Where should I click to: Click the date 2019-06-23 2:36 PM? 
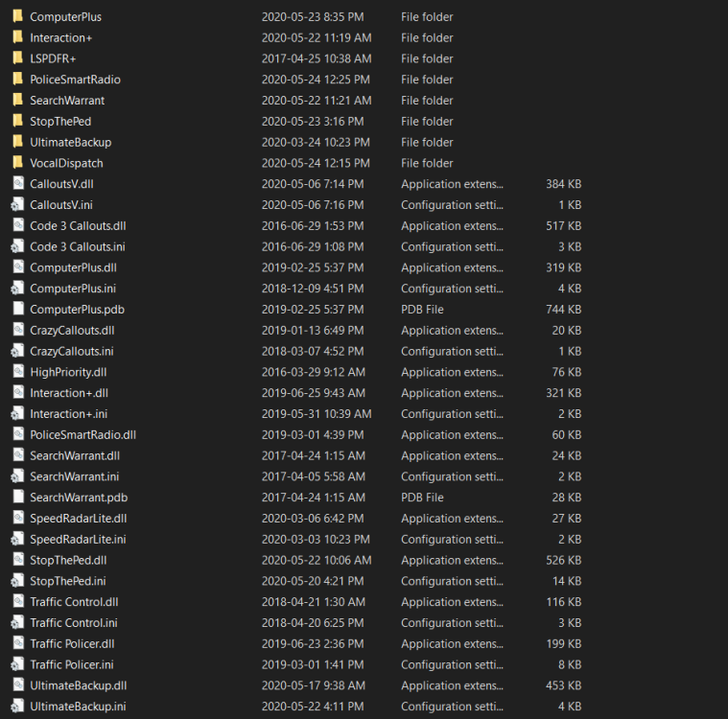tap(313, 644)
